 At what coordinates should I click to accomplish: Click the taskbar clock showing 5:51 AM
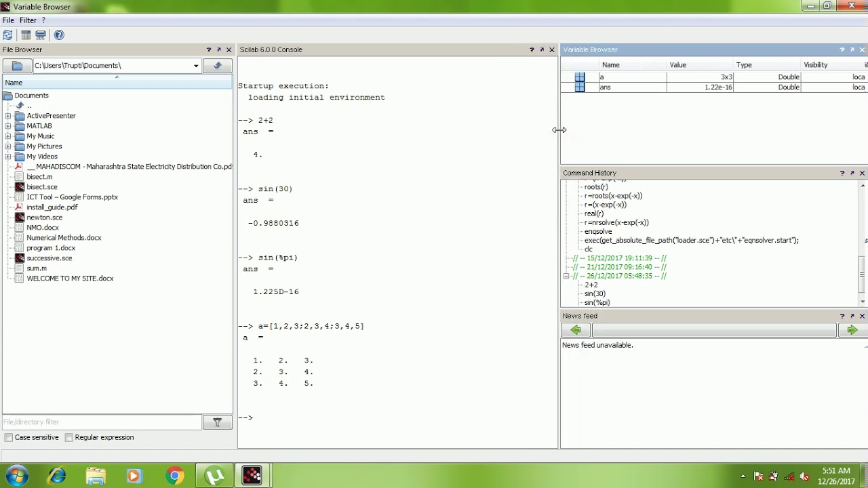[836, 471]
